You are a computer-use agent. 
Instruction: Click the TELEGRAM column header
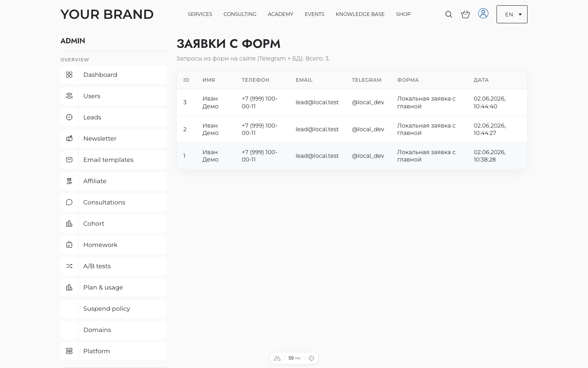point(367,80)
